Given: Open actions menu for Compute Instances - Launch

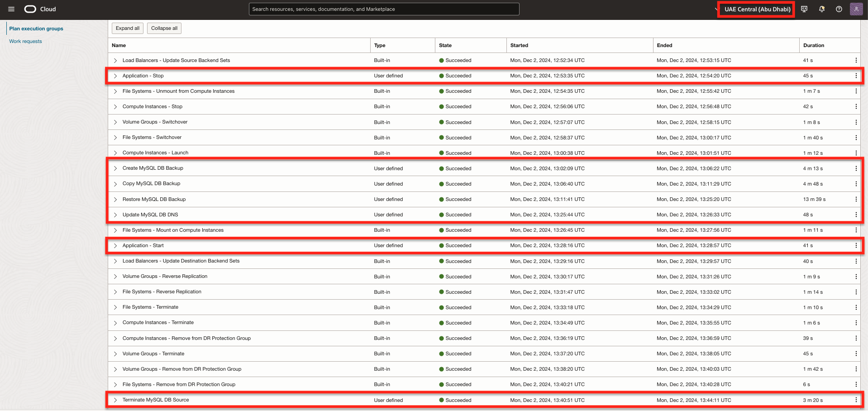Looking at the screenshot, I should coord(856,153).
